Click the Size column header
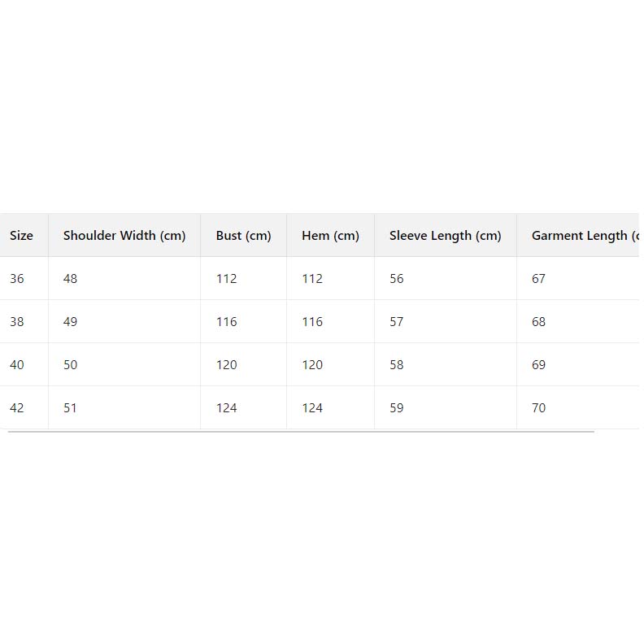644x644 pixels. (x=21, y=236)
